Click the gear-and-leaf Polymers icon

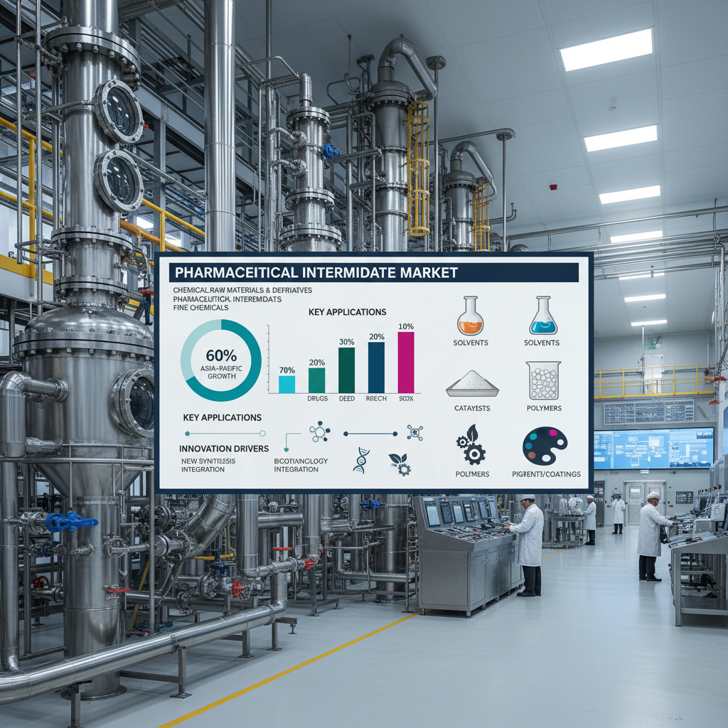click(x=473, y=446)
